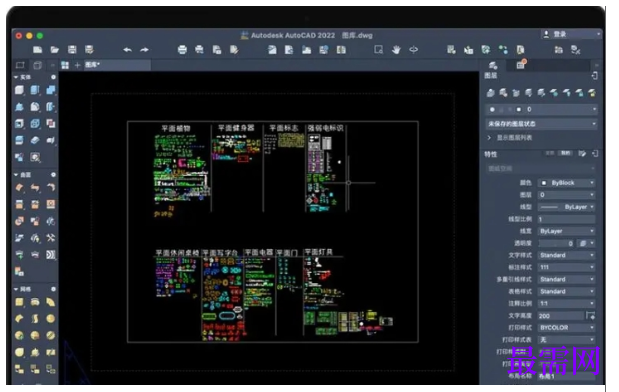This screenshot has width=619, height=392.
Task: Select the Pan hand tool
Action: 396,50
